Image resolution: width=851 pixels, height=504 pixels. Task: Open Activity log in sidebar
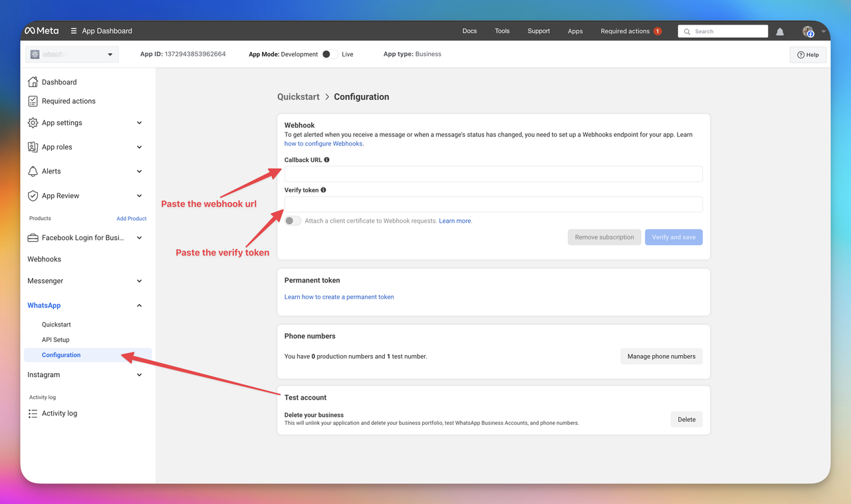tap(59, 414)
